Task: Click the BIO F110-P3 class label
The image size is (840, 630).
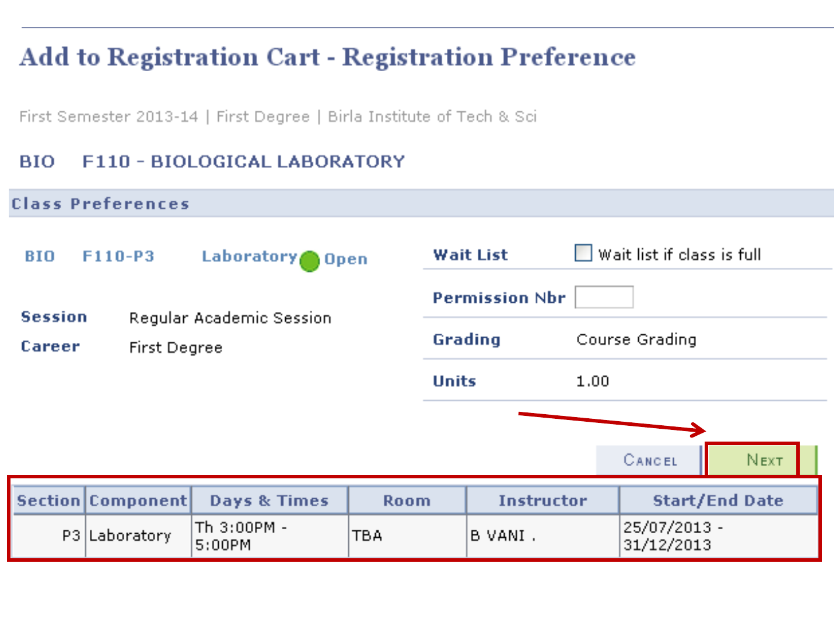Action: click(89, 256)
